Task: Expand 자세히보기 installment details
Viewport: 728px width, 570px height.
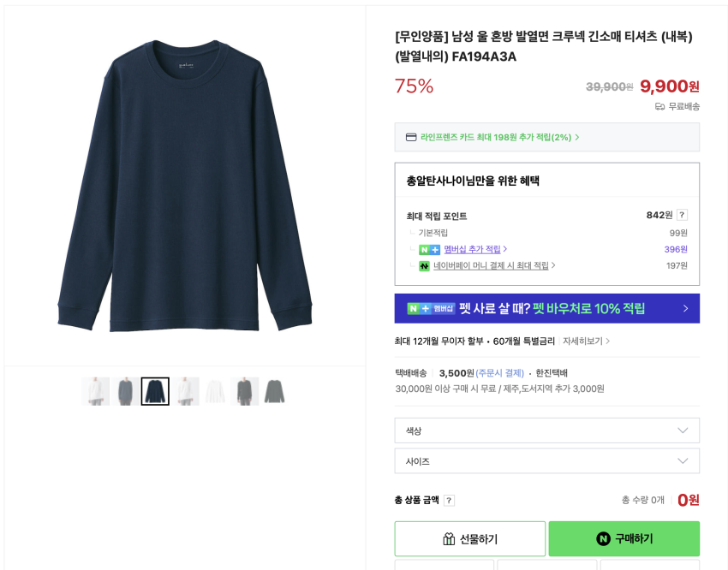Action: point(586,341)
